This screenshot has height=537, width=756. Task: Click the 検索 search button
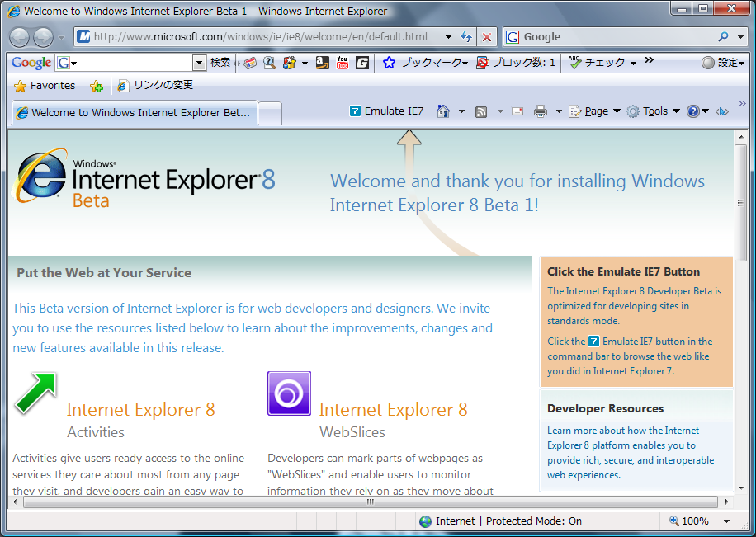(220, 63)
